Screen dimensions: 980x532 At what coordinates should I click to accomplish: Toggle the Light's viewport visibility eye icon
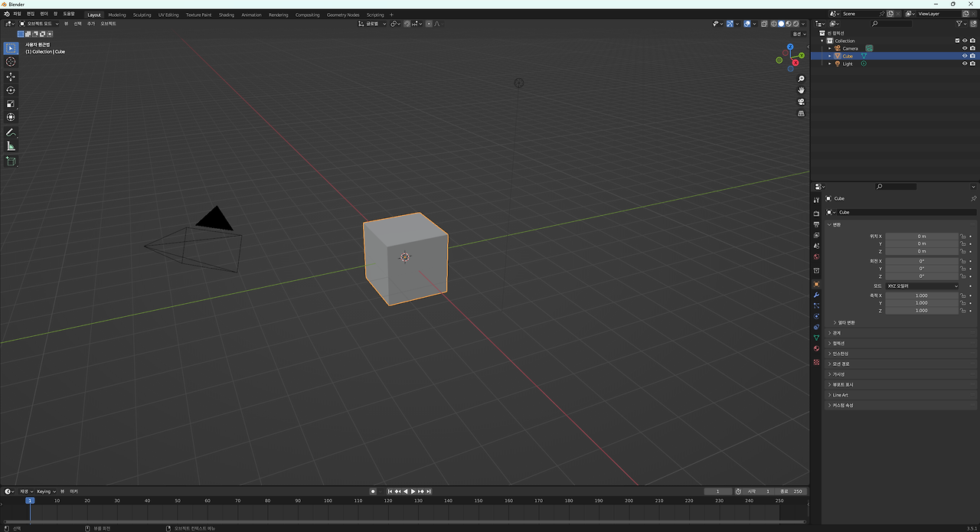[964, 64]
